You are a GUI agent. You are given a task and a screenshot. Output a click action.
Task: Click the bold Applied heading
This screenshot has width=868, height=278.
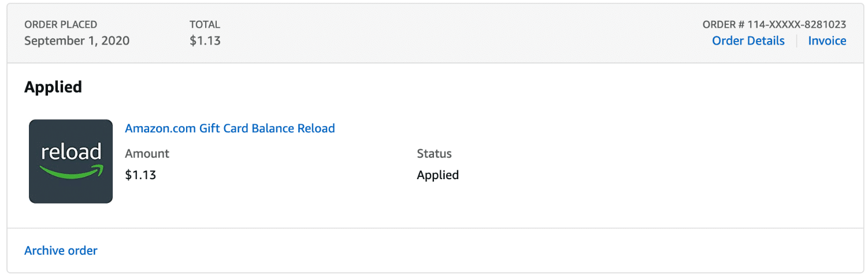point(53,87)
